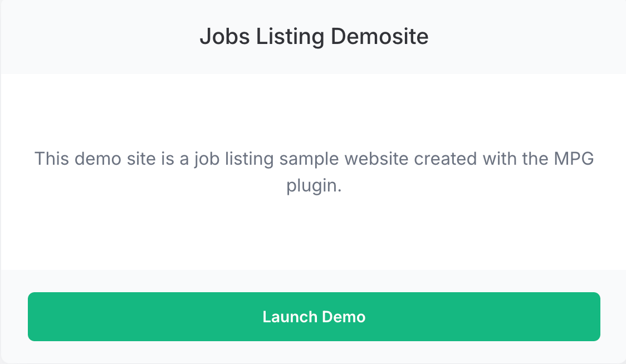Select the Jobs Listing Demosite heading
This screenshot has height=364, width=626.
point(314,37)
